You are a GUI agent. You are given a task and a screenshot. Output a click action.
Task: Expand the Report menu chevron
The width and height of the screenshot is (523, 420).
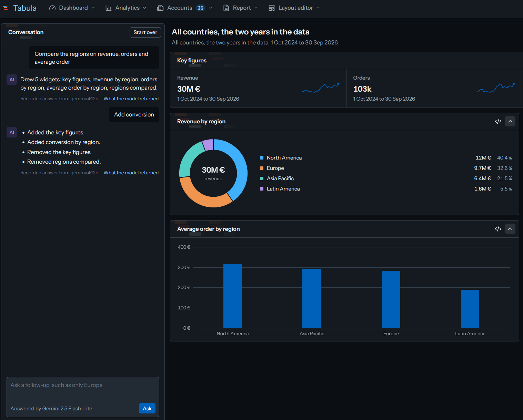click(256, 8)
